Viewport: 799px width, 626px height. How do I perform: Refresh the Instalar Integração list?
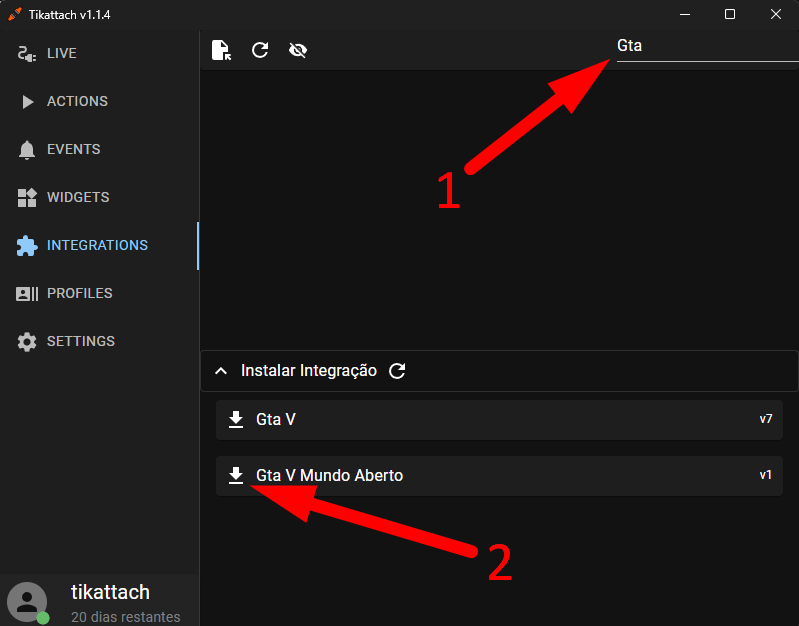point(397,371)
